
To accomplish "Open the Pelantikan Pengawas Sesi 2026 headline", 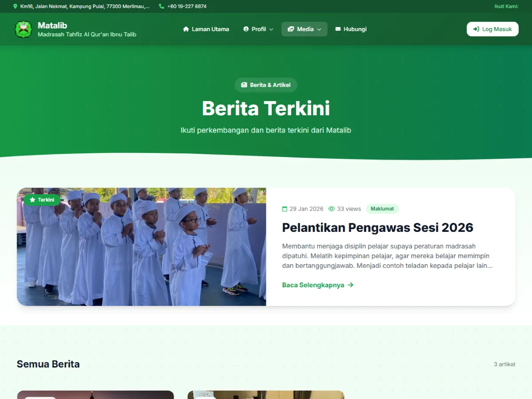I will coord(377,227).
